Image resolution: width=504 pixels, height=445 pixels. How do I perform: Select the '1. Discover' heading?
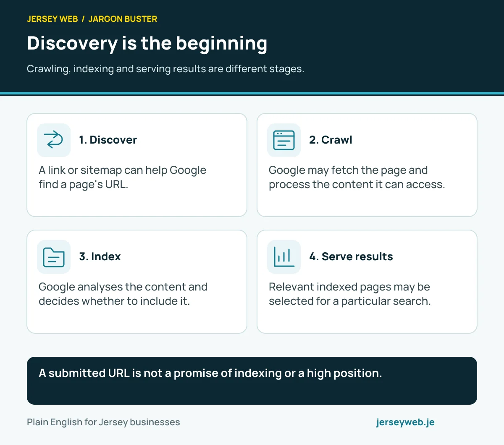click(108, 140)
